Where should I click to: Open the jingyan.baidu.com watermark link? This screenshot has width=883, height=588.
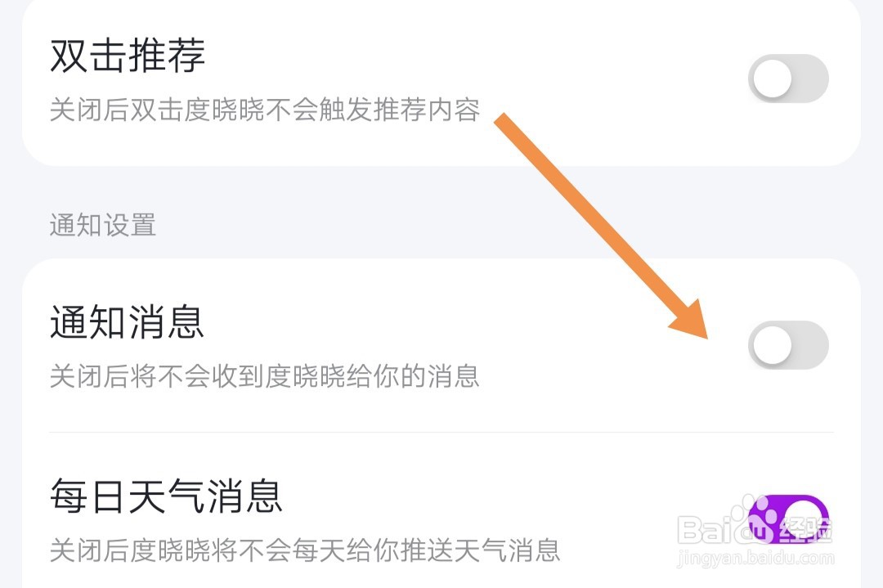[755, 558]
